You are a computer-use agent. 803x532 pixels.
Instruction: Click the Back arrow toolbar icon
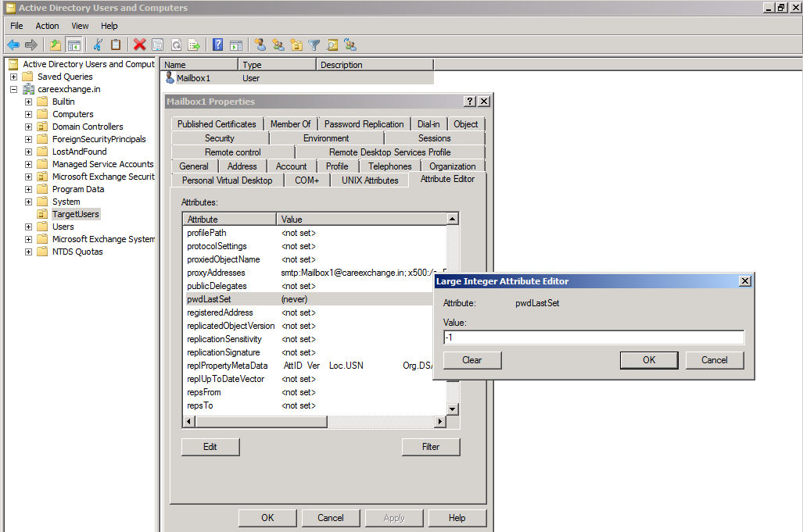[13, 45]
